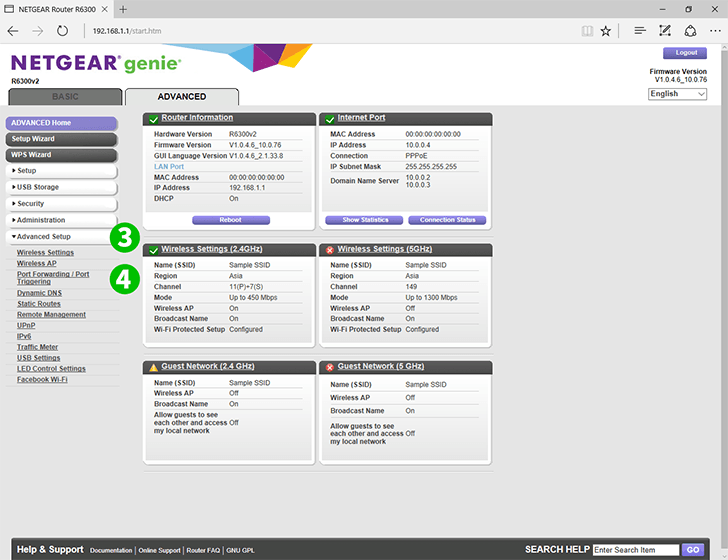Go back to the previous page
The height and width of the screenshot is (560, 728).
pyautogui.click(x=13, y=31)
